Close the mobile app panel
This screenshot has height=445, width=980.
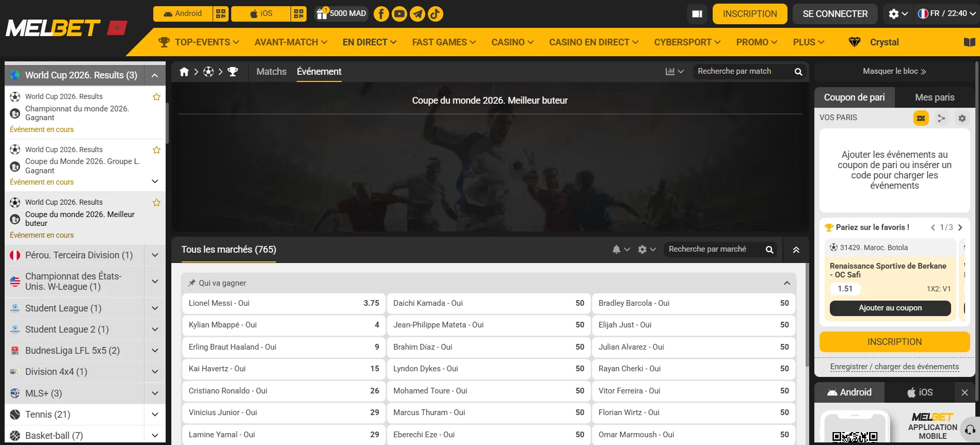pyautogui.click(x=965, y=392)
